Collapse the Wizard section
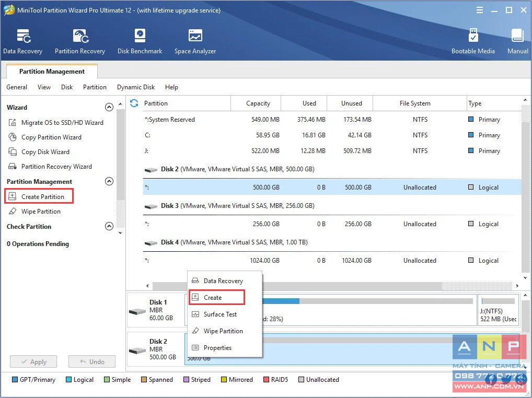The image size is (532, 398). click(x=109, y=107)
